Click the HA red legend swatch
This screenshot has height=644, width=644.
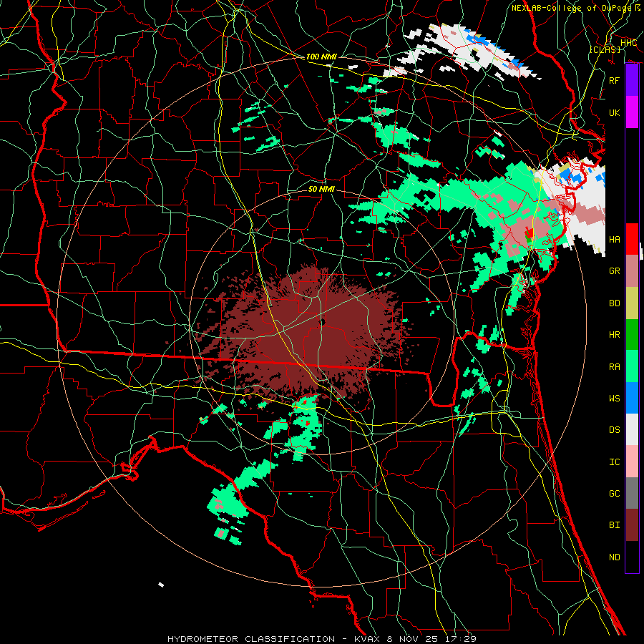[x=632, y=239]
